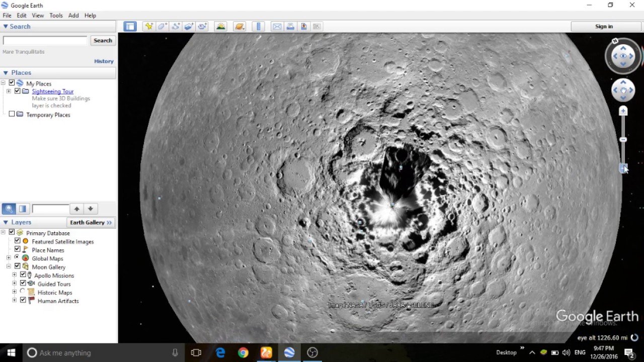This screenshot has height=362, width=644.
Task: Click the Look joystick north arrow
Action: pos(623,48)
